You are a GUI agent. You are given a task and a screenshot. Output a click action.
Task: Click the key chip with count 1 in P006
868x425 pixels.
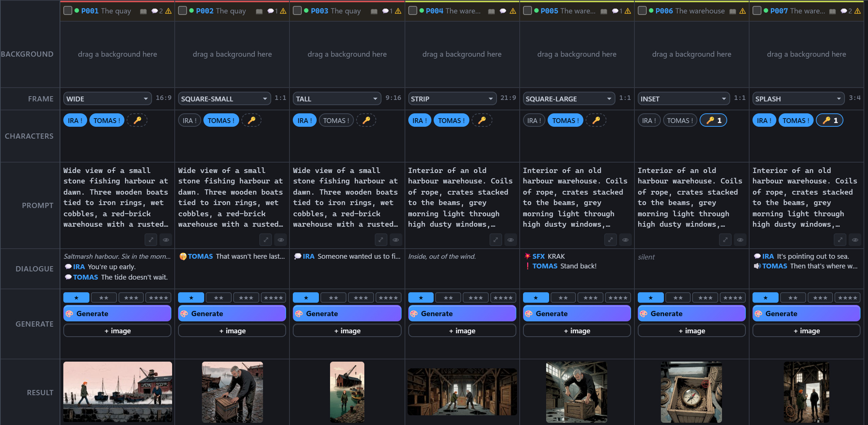click(713, 120)
